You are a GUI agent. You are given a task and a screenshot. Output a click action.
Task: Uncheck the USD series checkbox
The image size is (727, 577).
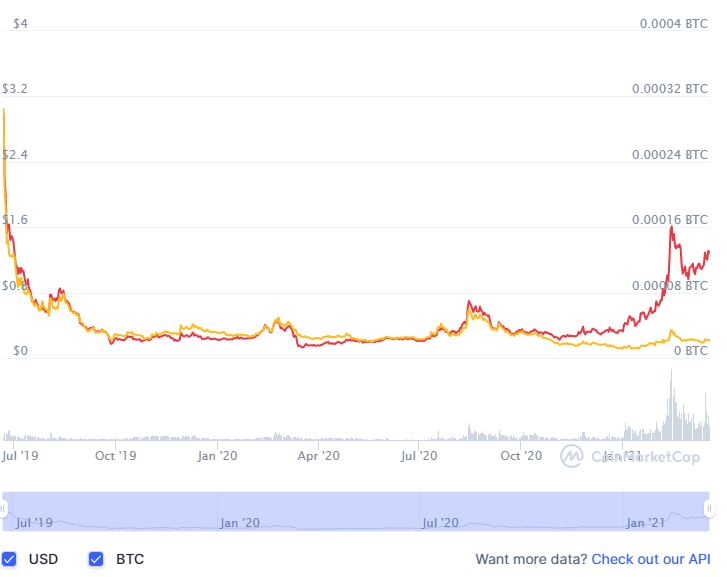[x=9, y=559]
